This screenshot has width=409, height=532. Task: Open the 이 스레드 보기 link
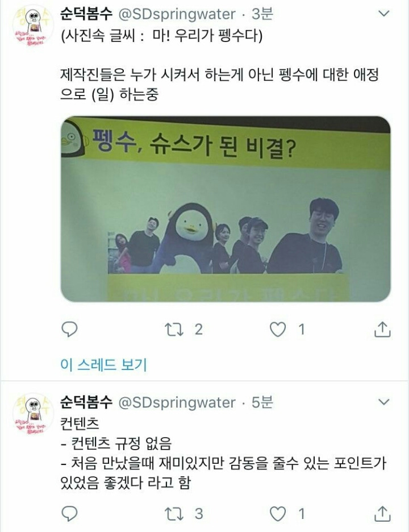[104, 364]
